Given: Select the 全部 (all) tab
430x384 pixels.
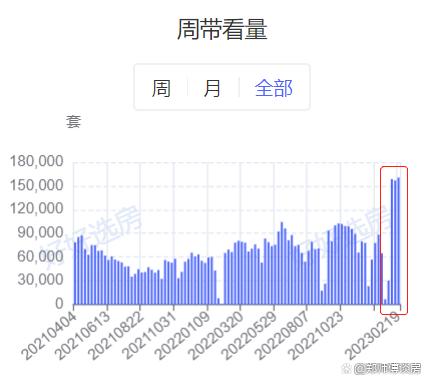Looking at the screenshot, I should click(x=273, y=88).
